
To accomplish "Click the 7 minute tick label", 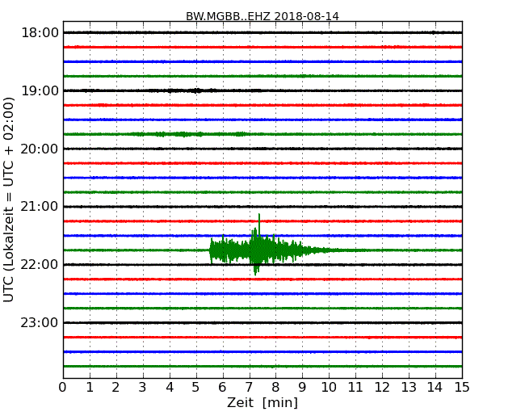I will (249, 388).
